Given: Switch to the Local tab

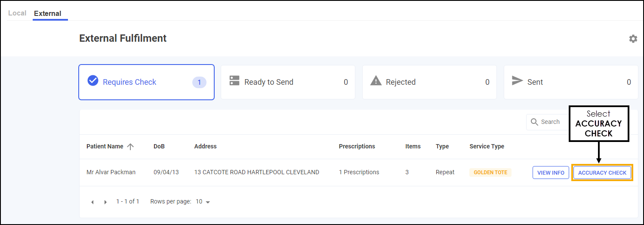Looking at the screenshot, I should tap(17, 13).
